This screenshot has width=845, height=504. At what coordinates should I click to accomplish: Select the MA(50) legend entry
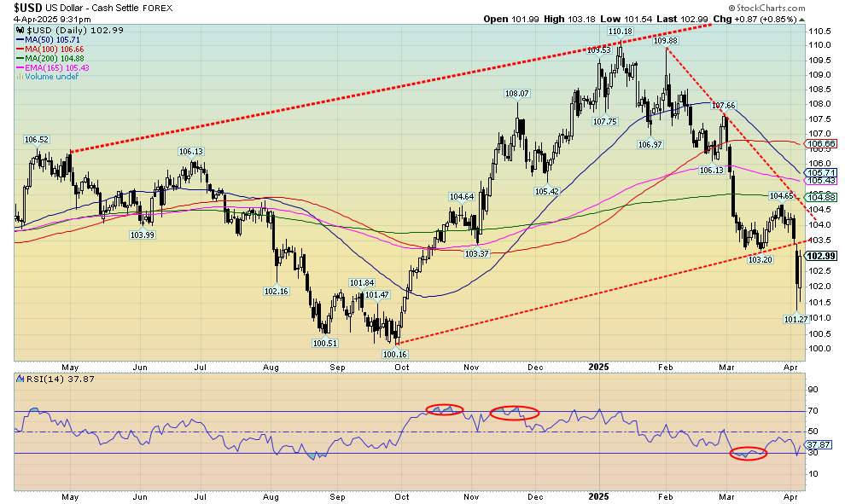point(49,39)
